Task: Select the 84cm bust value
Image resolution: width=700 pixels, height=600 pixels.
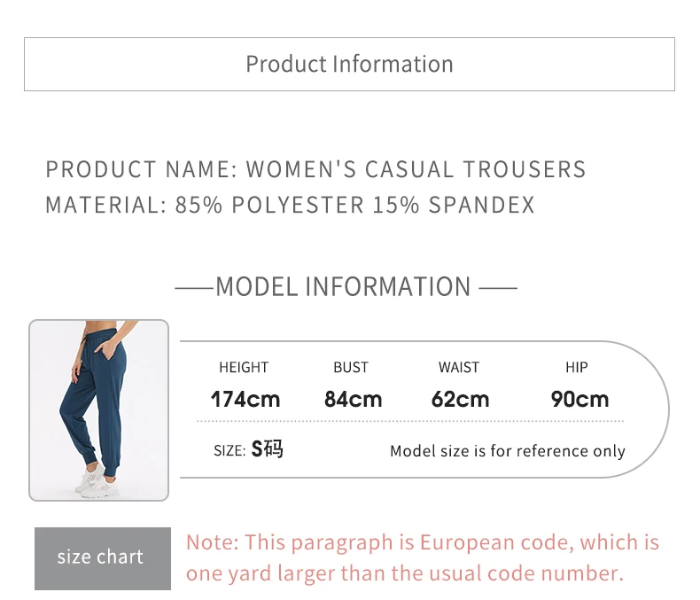Action: tap(354, 399)
